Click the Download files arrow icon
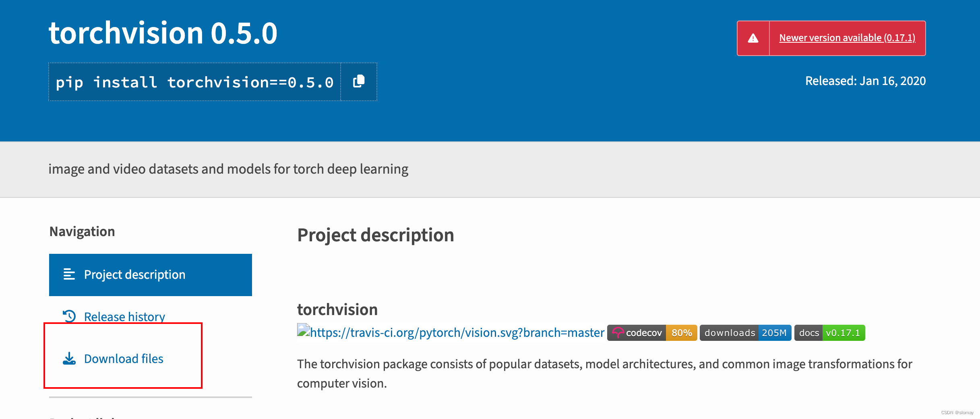Viewport: 980px width, 419px height. pos(69,359)
